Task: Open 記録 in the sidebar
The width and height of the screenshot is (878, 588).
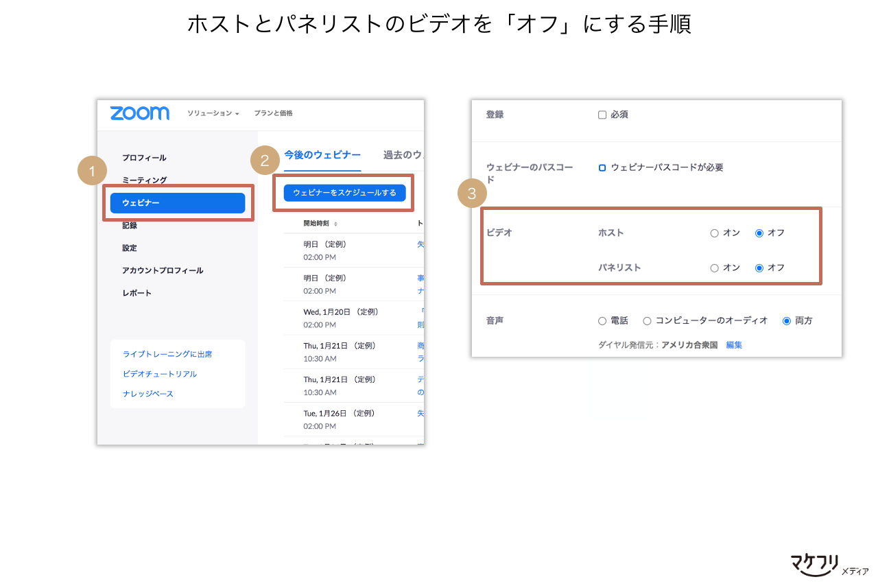Action: [130, 225]
